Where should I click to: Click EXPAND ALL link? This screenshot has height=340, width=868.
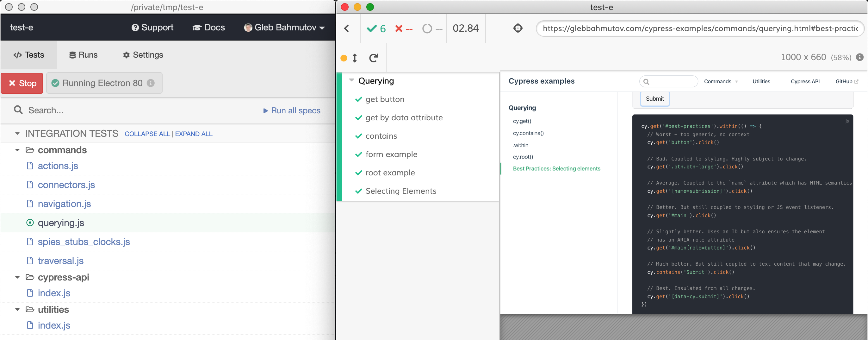click(194, 134)
